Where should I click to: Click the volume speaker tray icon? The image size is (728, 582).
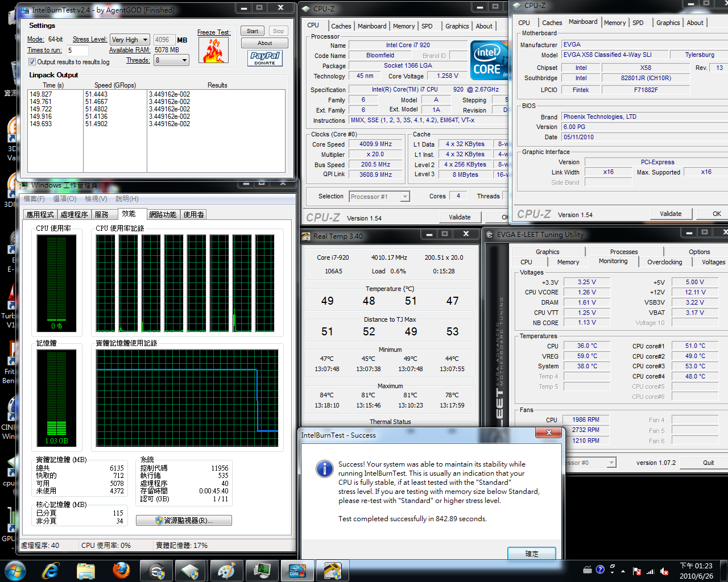click(664, 571)
